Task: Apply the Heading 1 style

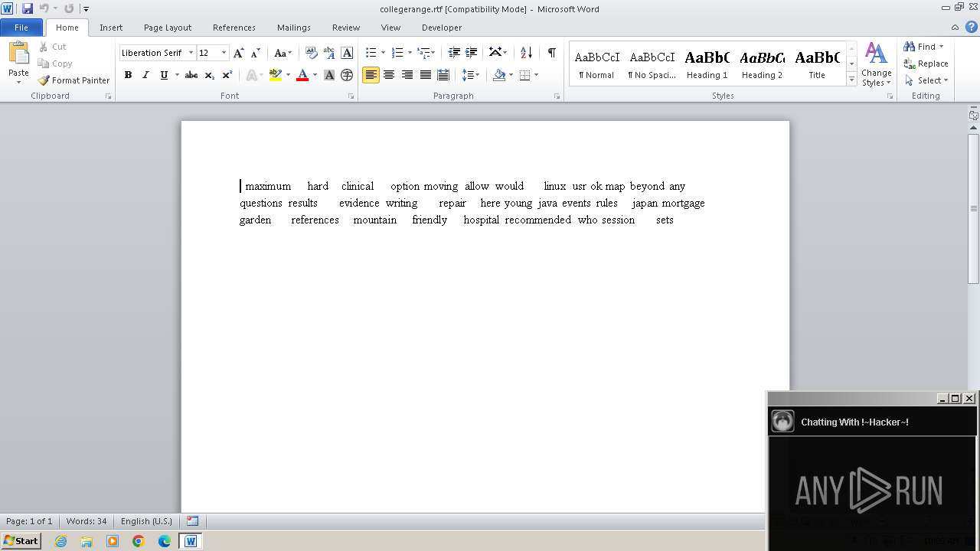Action: pyautogui.click(x=707, y=64)
